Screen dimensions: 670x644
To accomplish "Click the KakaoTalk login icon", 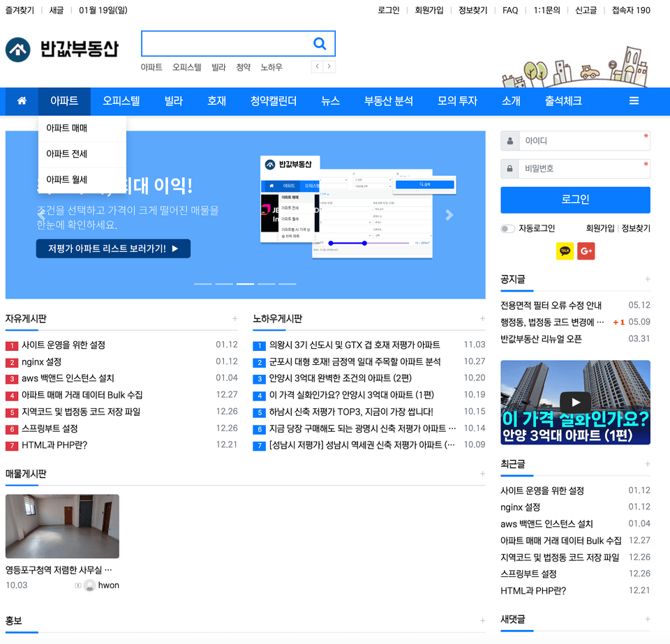I will (565, 250).
